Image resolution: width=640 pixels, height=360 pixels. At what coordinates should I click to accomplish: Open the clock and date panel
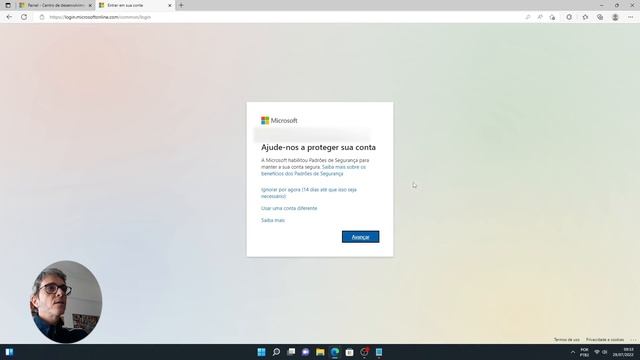tap(623, 352)
